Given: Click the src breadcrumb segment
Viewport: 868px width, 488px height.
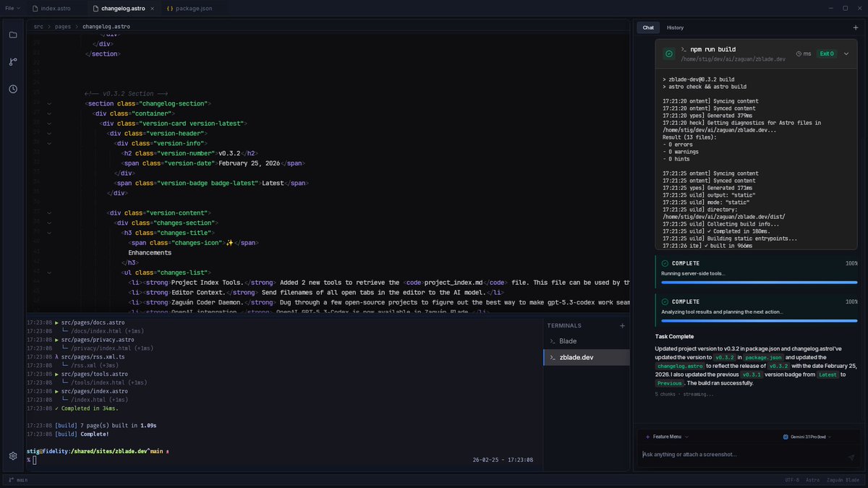Looking at the screenshot, I should 38,26.
